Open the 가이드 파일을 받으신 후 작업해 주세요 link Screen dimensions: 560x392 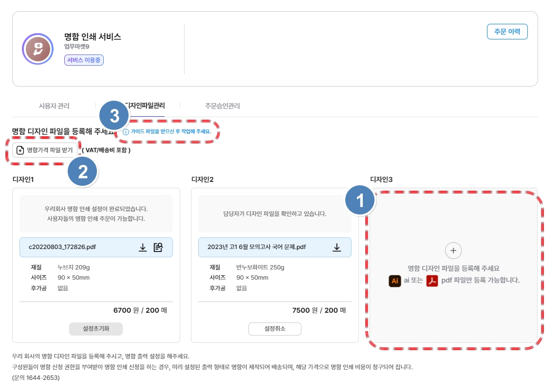pyautogui.click(x=170, y=132)
